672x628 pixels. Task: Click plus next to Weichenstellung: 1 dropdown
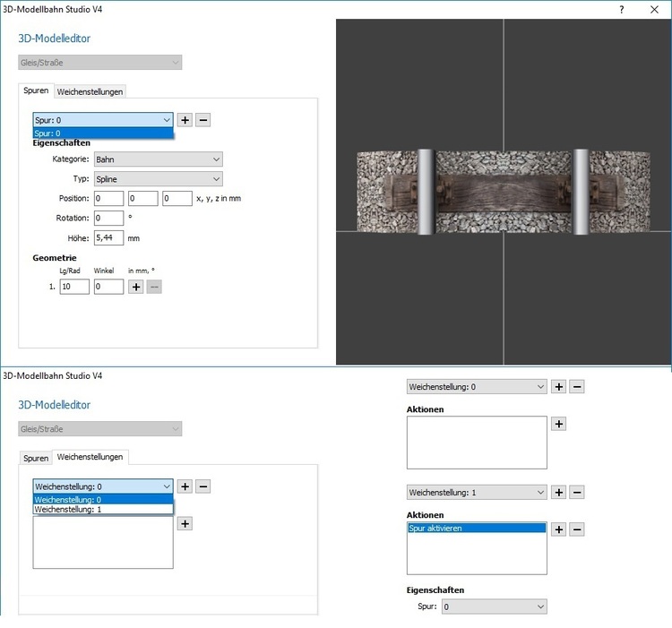[x=558, y=492]
